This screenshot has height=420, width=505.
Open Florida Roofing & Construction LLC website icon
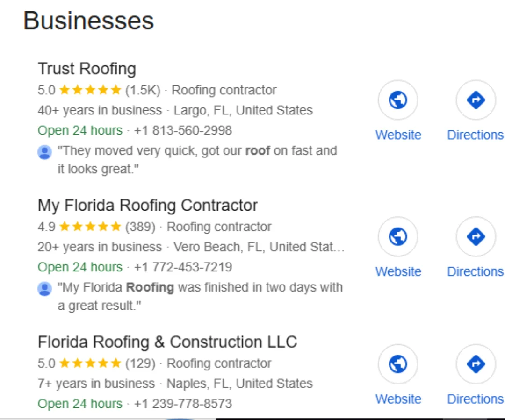(x=398, y=364)
